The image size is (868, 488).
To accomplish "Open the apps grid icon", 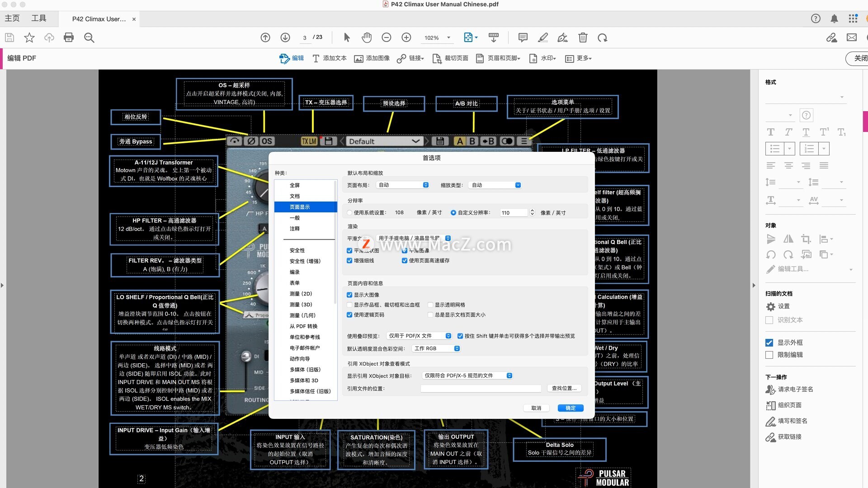I will point(853,19).
